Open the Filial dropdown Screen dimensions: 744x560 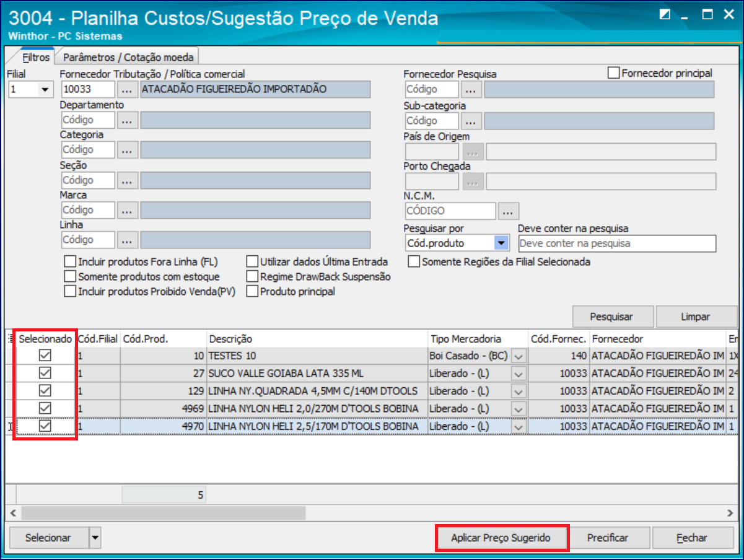tap(44, 90)
